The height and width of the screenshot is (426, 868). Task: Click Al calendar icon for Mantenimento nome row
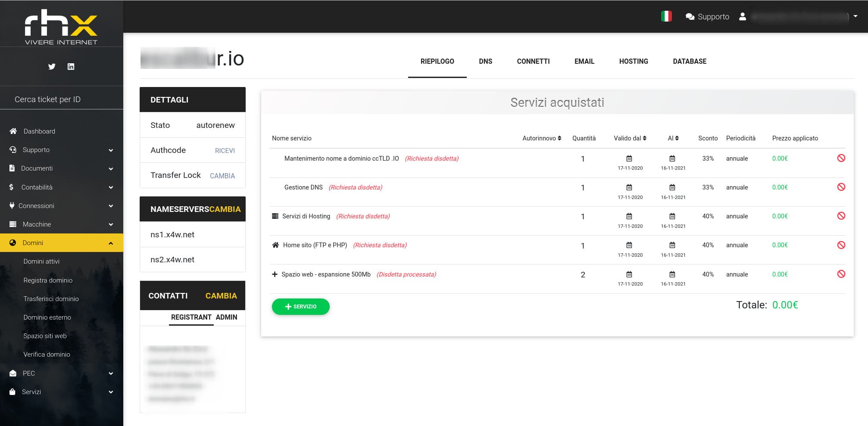click(x=672, y=159)
